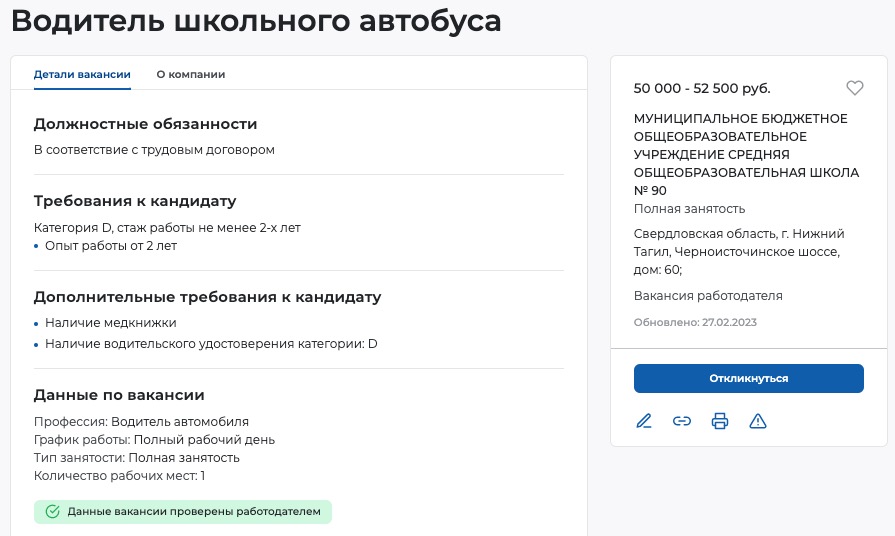Click the Вакансия работодателя label
This screenshot has height=536, width=895.
pyautogui.click(x=708, y=296)
